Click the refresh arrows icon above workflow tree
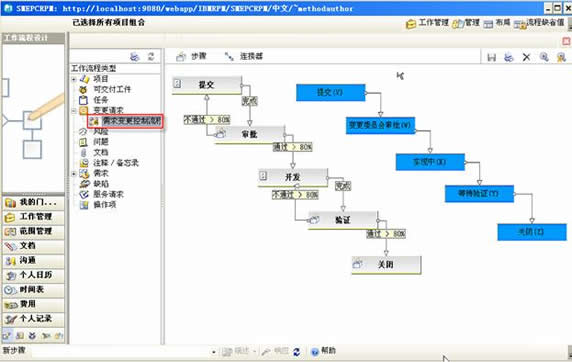This screenshot has height=362, width=572. (x=151, y=56)
